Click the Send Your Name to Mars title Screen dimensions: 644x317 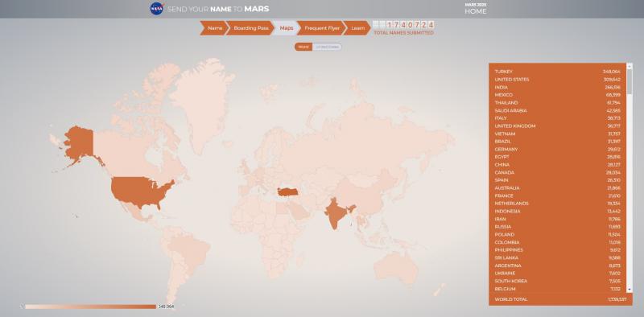[x=218, y=9]
